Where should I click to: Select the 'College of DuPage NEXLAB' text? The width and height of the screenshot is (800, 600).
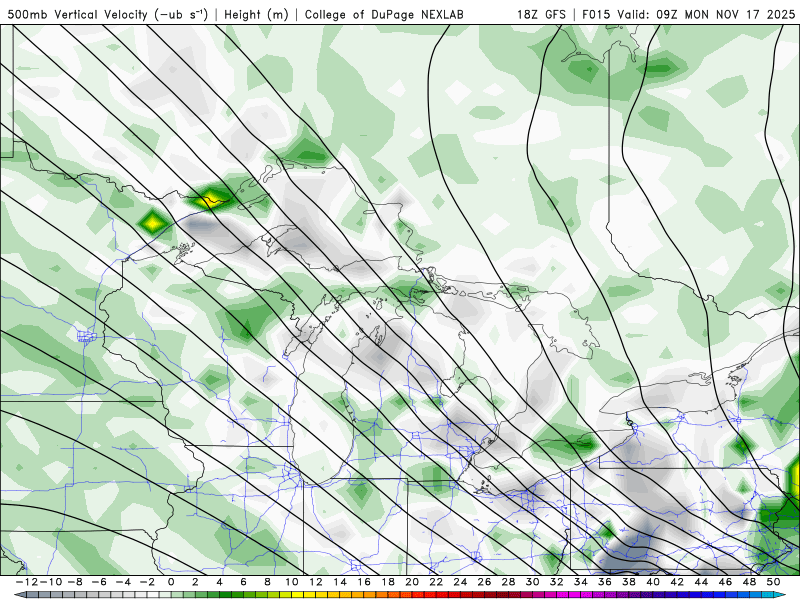click(384, 14)
